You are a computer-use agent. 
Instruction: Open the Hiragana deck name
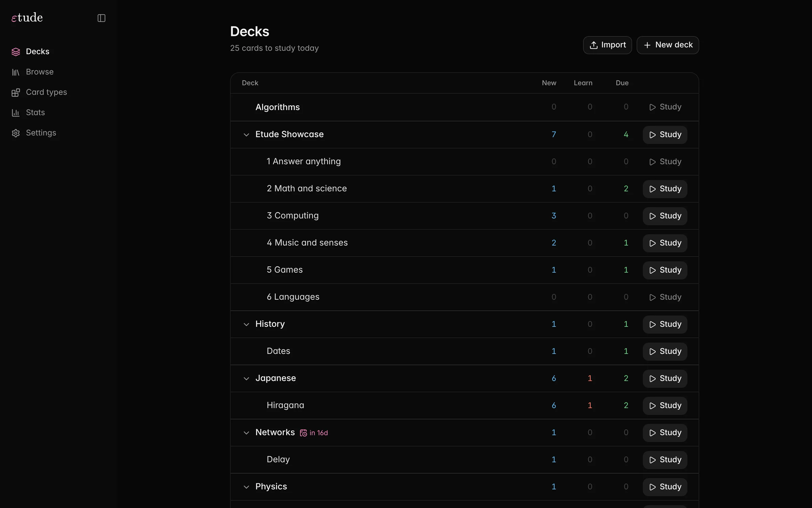tap(285, 405)
